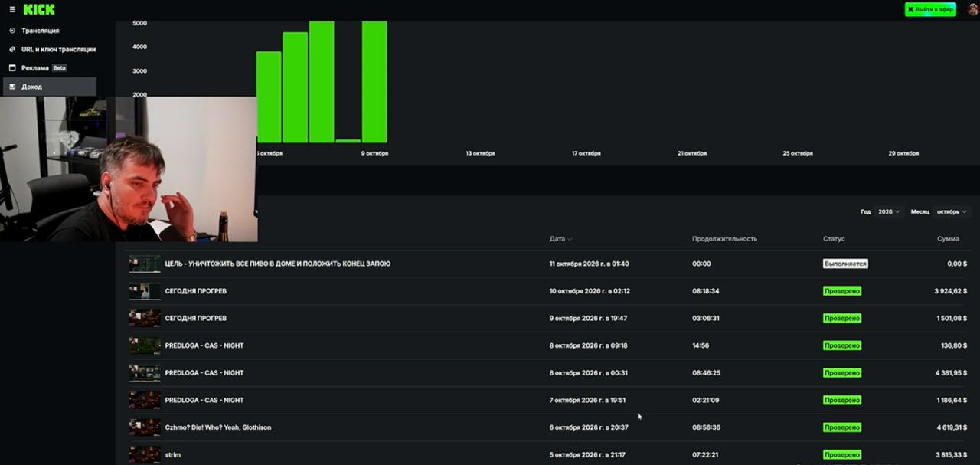Click the duration 14:56
980x465 pixels.
(701, 345)
